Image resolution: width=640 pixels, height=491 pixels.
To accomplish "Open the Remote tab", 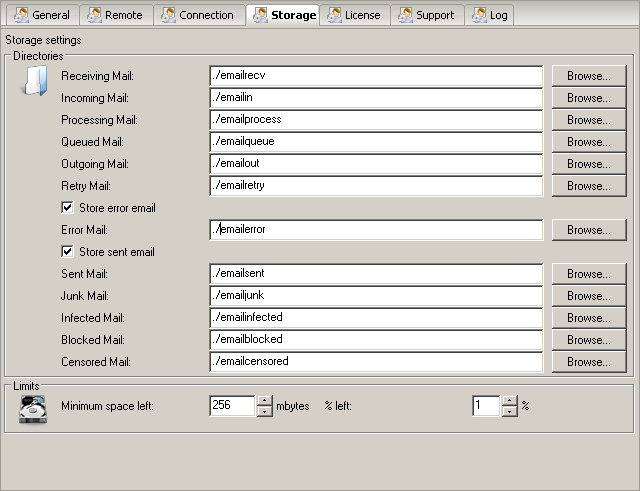I will click(x=114, y=15).
